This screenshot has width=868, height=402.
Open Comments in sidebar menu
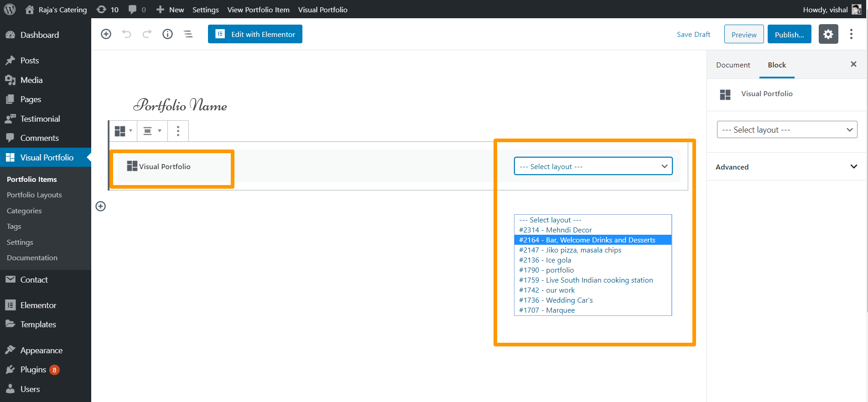point(46,138)
